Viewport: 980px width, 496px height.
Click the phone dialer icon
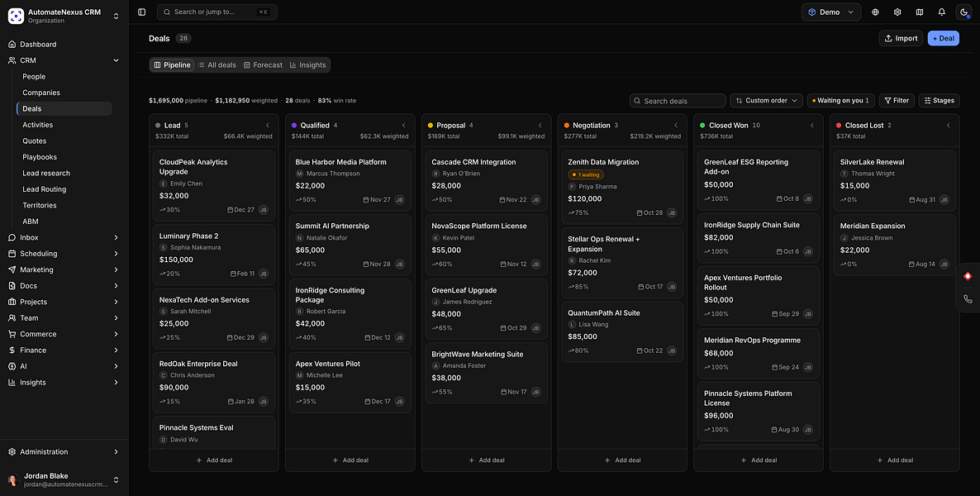pos(968,299)
